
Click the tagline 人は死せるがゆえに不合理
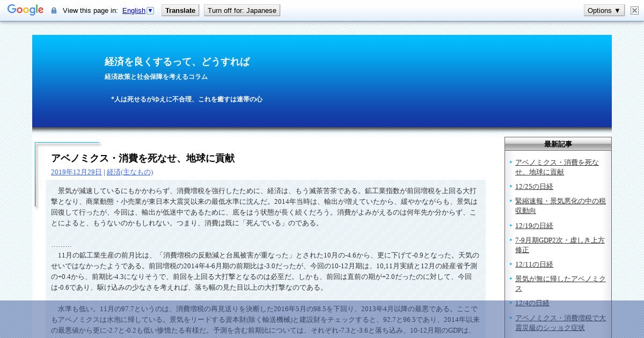[187, 99]
